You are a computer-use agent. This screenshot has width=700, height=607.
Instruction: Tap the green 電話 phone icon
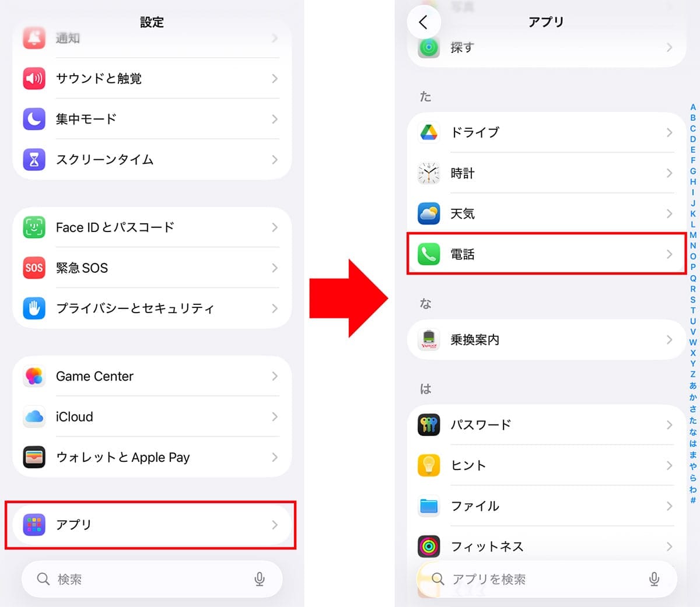pos(429,254)
